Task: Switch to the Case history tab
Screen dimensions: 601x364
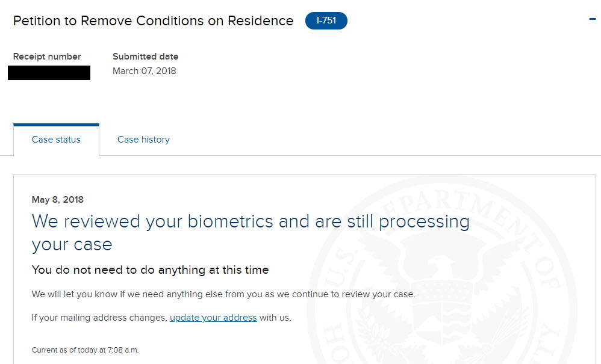Action: (143, 140)
